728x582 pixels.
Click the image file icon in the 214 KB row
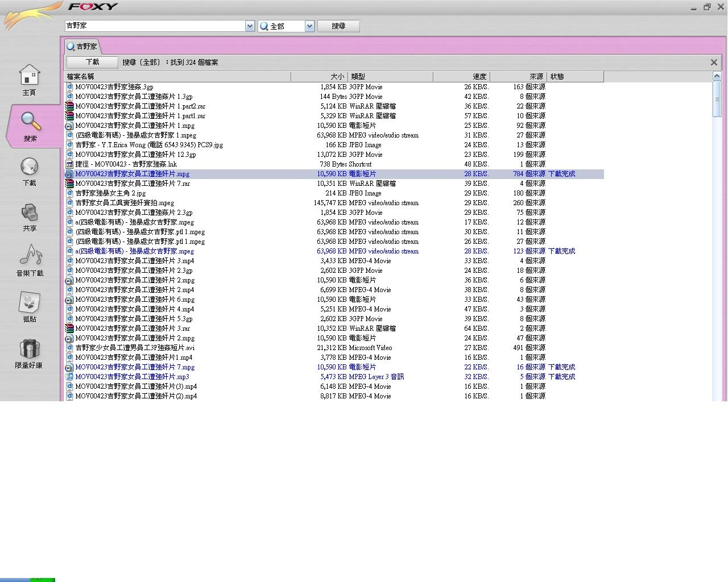tap(69, 193)
